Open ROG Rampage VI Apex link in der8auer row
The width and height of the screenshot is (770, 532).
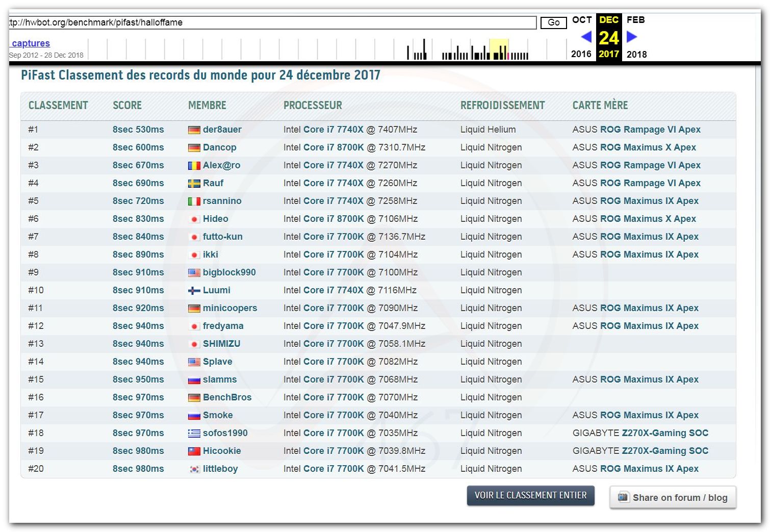coord(651,130)
